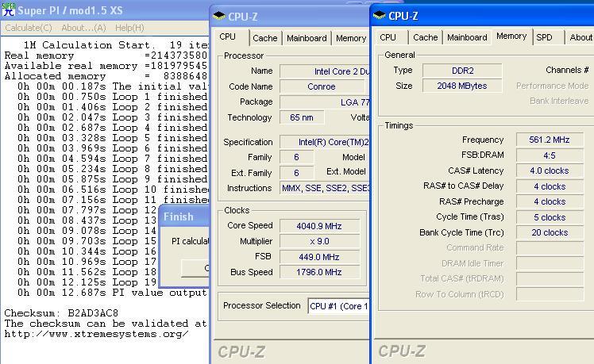Open the About...(A) menu in Super PI
594x364 pixels.
coord(83,28)
